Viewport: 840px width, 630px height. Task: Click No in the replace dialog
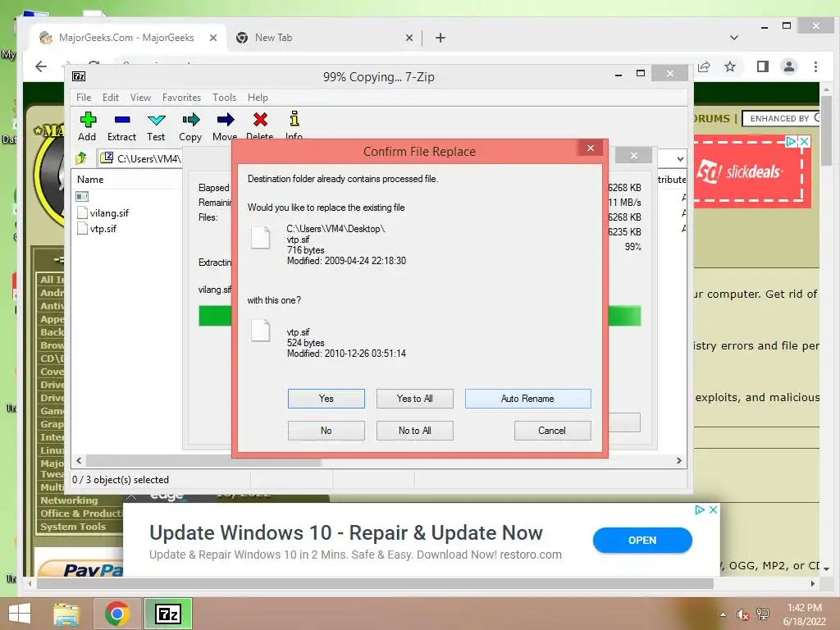tap(326, 431)
